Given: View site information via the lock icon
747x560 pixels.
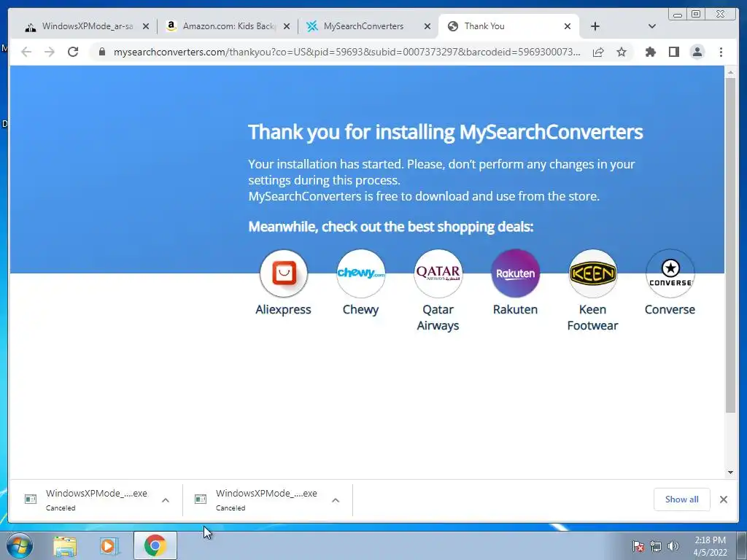Looking at the screenshot, I should point(102,52).
